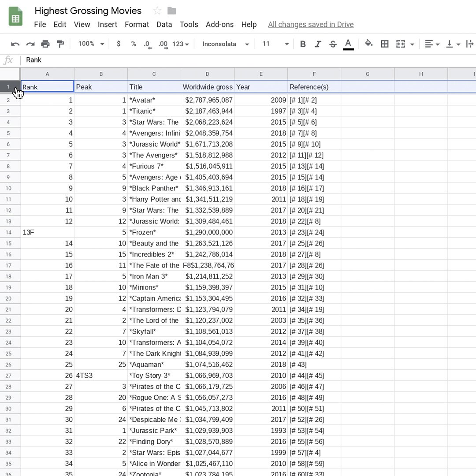Viewport: 476px width, 476px height.
Task: Select the *Aquaman* title cell
Action: pyautogui.click(x=154, y=364)
